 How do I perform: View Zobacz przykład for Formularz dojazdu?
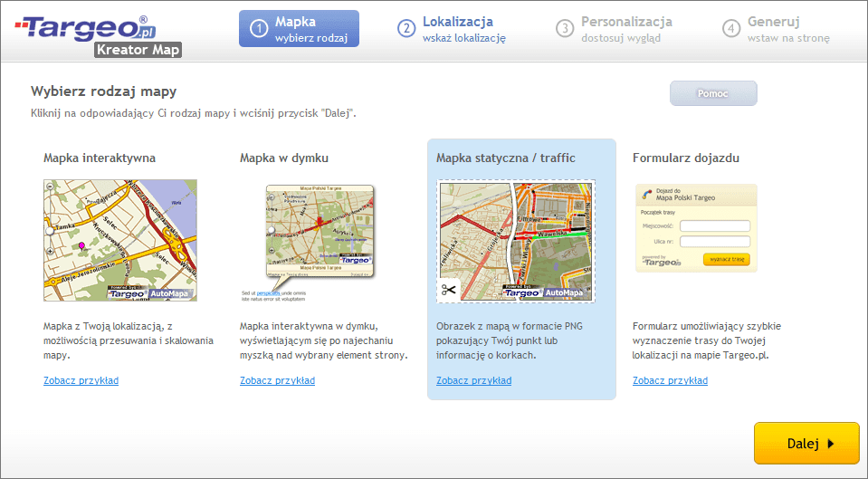(670, 380)
